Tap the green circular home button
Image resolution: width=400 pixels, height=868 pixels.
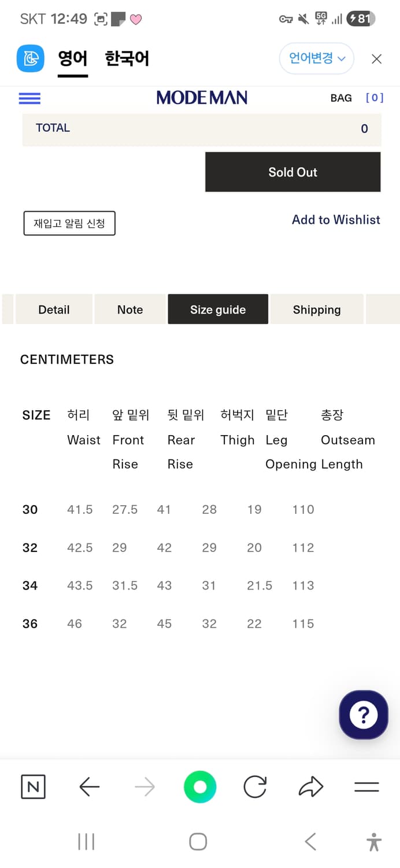(x=199, y=786)
